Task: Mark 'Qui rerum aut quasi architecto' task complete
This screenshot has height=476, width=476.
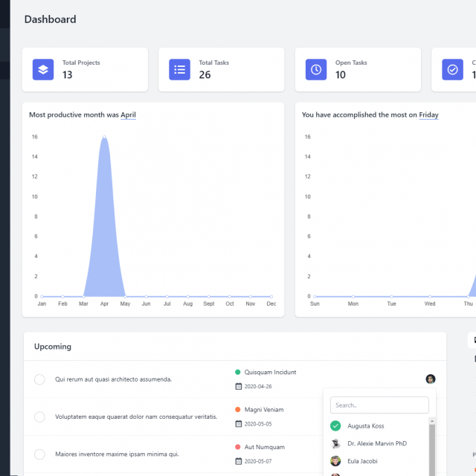Action: pos(39,379)
